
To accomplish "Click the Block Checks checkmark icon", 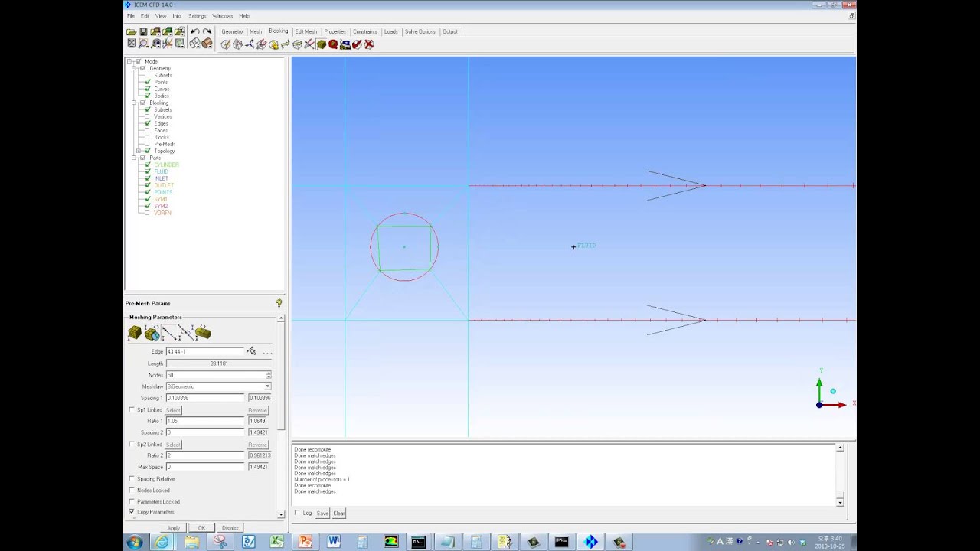I will pyautogui.click(x=357, y=44).
